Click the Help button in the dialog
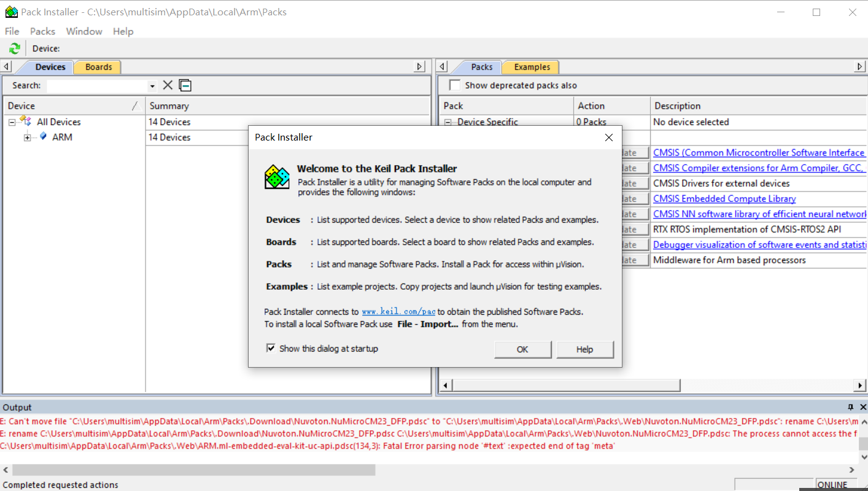Screen dimensions: 868x491 tap(585, 349)
